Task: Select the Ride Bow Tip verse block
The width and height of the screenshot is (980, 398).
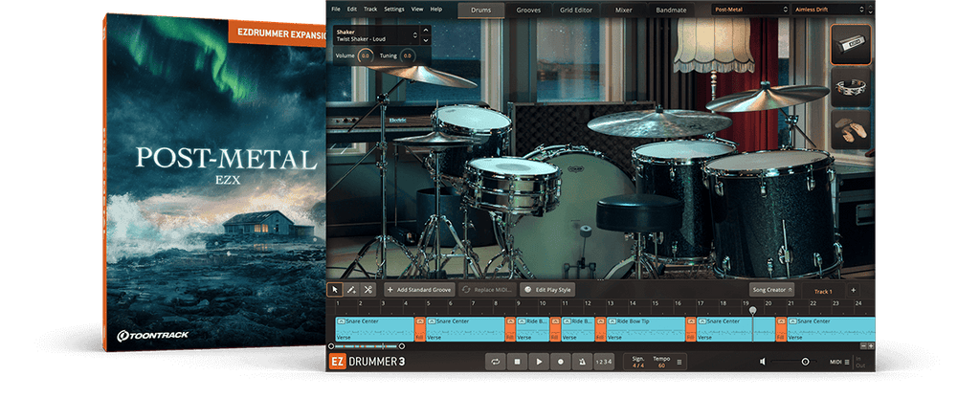Action: pos(646,329)
